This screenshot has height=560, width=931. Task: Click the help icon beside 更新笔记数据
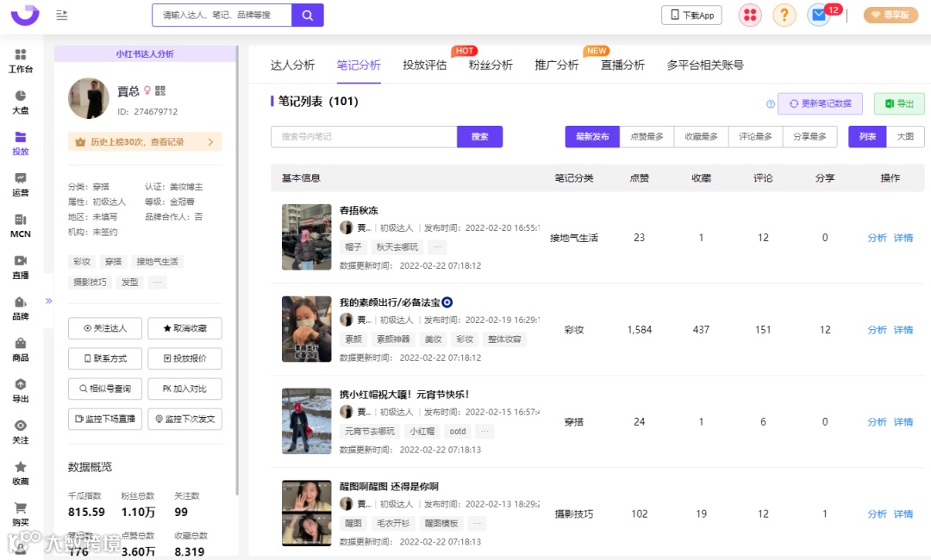click(770, 103)
